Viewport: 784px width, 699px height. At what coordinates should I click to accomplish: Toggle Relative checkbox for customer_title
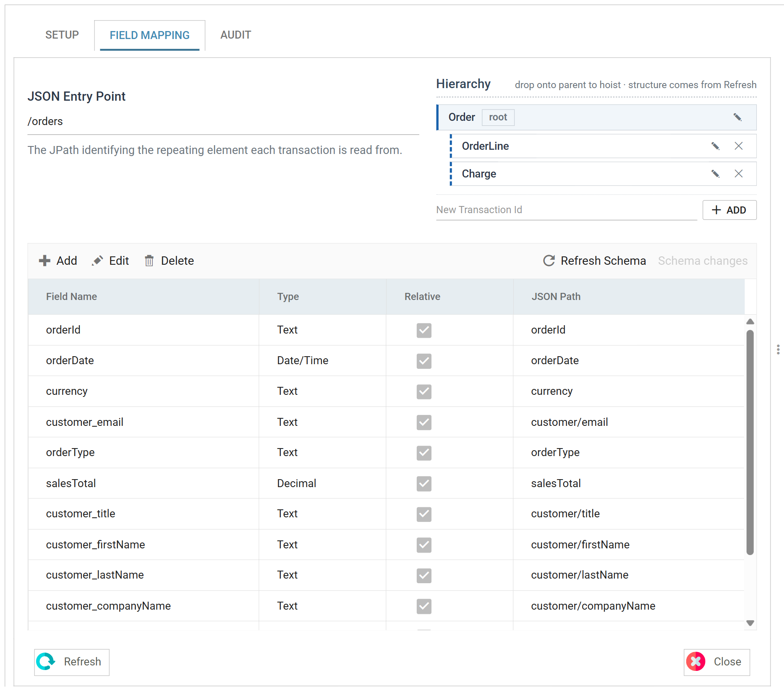[x=424, y=514]
